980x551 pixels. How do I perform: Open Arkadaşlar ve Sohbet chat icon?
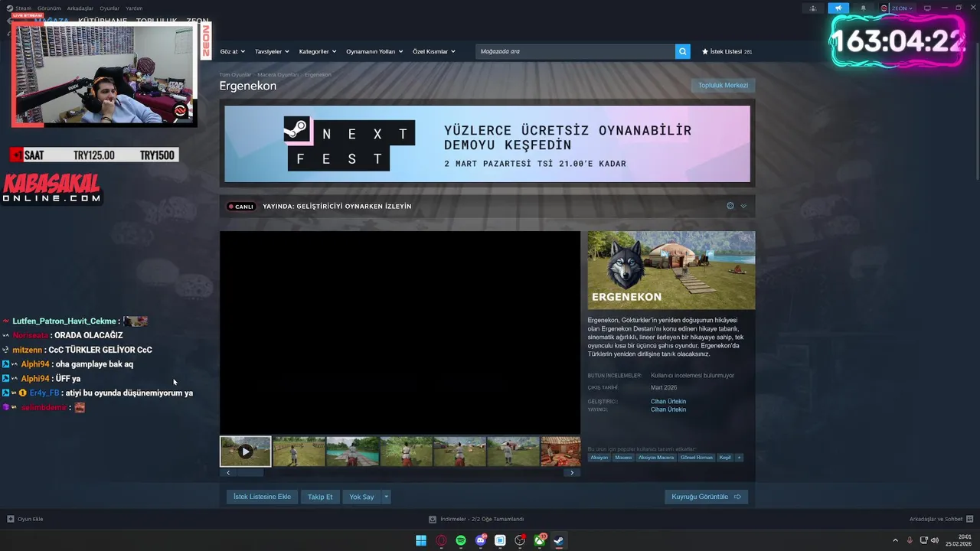(970, 519)
